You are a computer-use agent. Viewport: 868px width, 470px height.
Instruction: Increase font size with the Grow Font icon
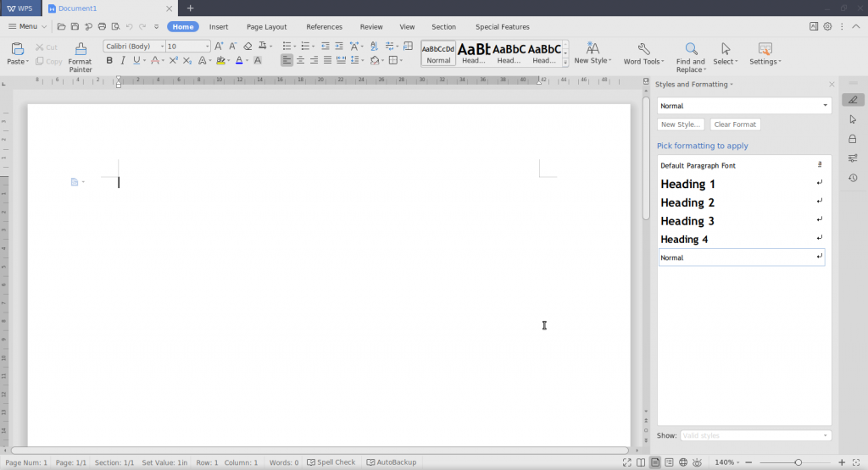[219, 47]
